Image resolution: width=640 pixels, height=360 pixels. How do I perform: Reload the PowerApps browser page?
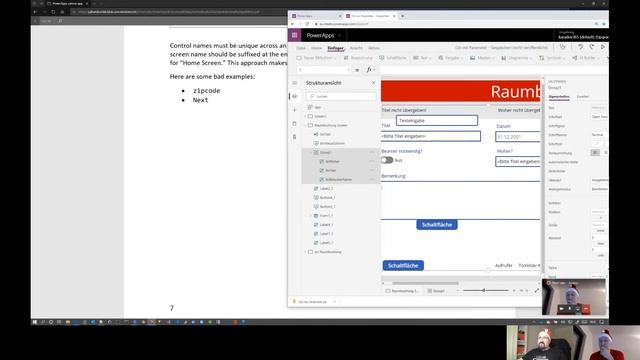click(x=307, y=24)
